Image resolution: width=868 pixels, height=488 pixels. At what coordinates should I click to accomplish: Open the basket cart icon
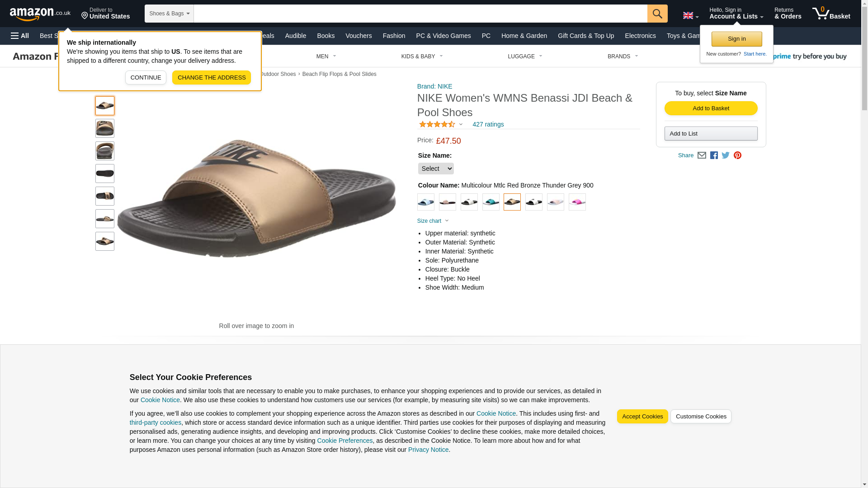pyautogui.click(x=830, y=14)
